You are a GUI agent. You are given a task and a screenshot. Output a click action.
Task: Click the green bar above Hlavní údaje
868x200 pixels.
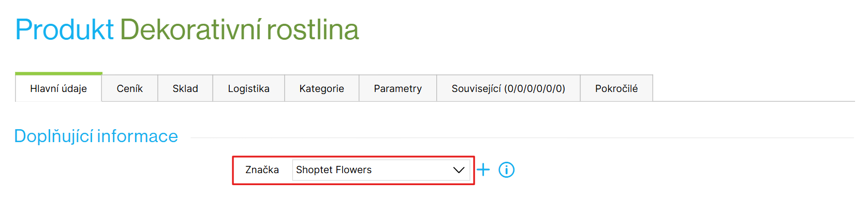point(58,73)
